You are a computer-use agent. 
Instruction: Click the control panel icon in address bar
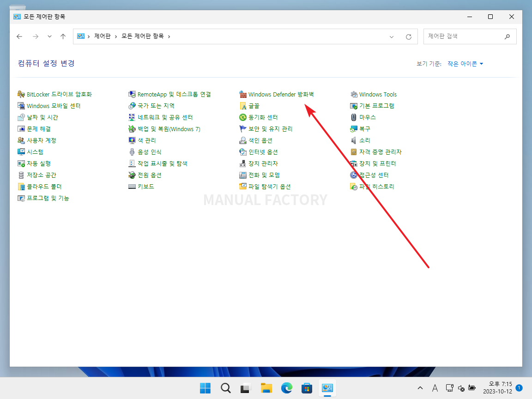tap(81, 36)
